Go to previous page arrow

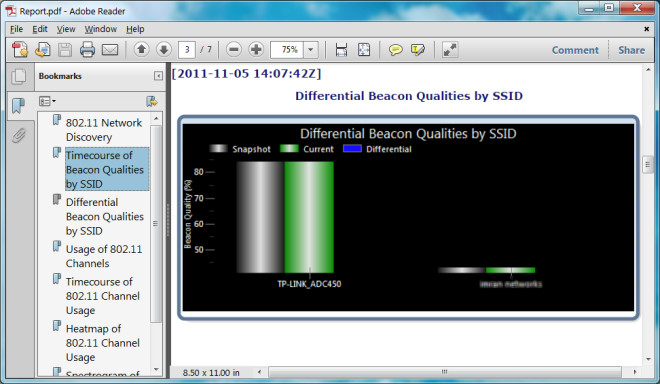[x=141, y=50]
